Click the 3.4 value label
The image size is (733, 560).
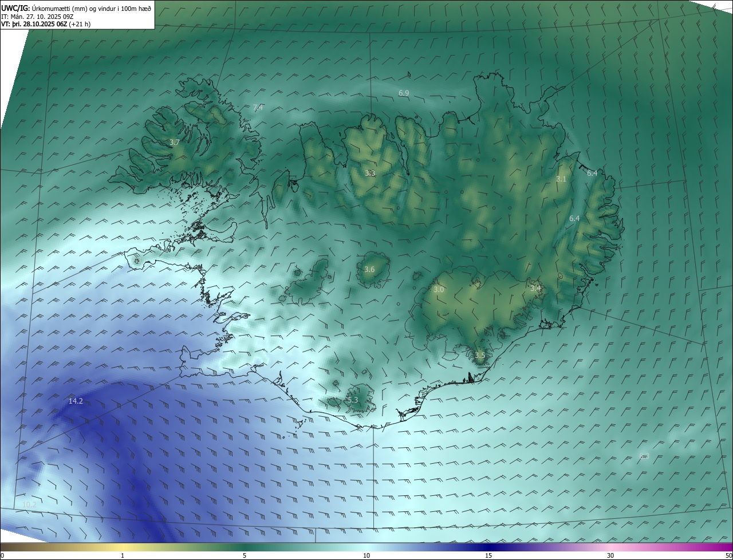tap(535, 289)
